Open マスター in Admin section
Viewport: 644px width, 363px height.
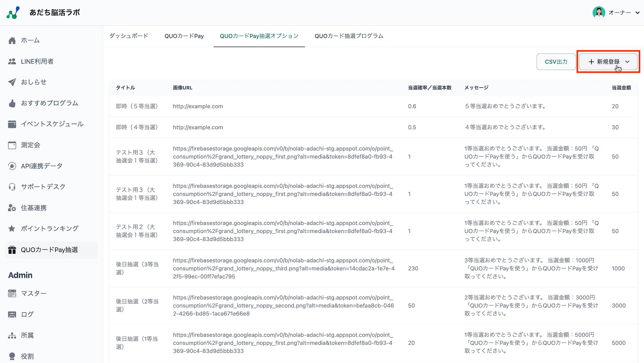tap(33, 293)
